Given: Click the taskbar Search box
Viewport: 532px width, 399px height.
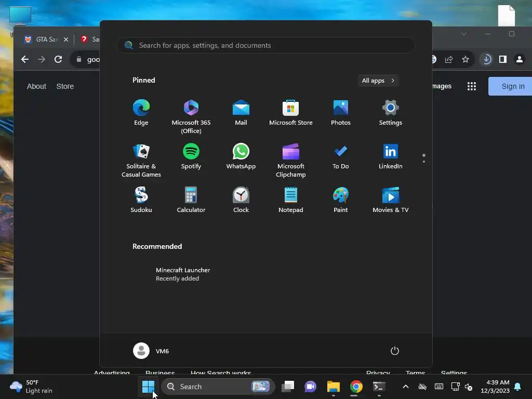Looking at the screenshot, I should coord(218,387).
